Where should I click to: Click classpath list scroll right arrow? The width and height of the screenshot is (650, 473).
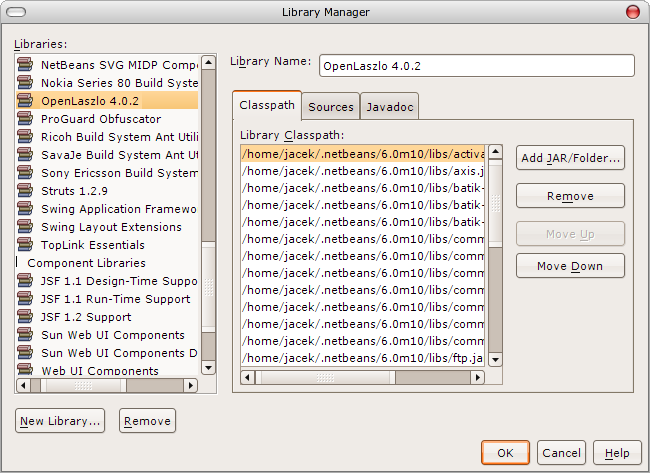[478, 377]
